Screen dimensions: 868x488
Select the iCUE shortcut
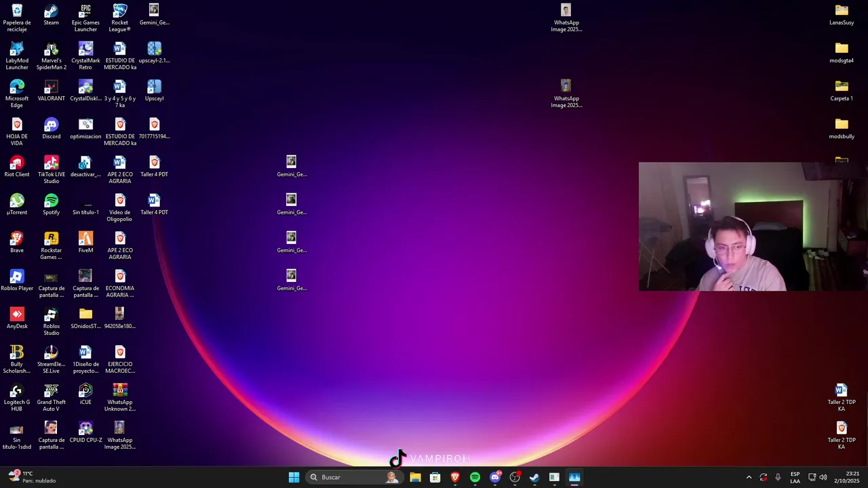85,394
